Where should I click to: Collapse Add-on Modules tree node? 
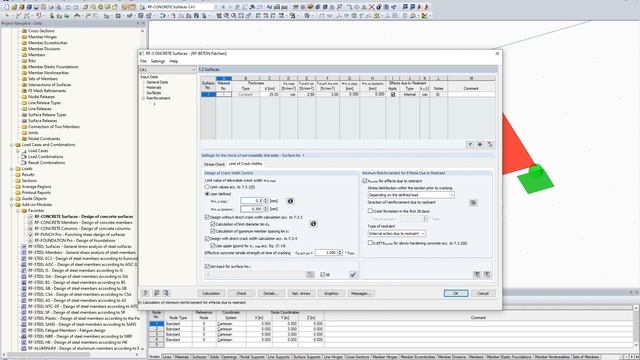(x=12, y=205)
